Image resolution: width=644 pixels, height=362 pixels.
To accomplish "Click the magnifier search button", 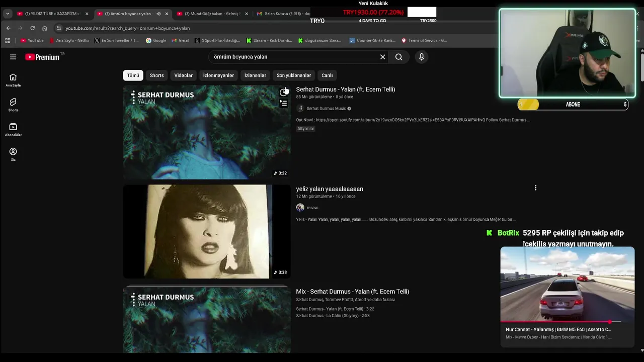I will (x=398, y=57).
